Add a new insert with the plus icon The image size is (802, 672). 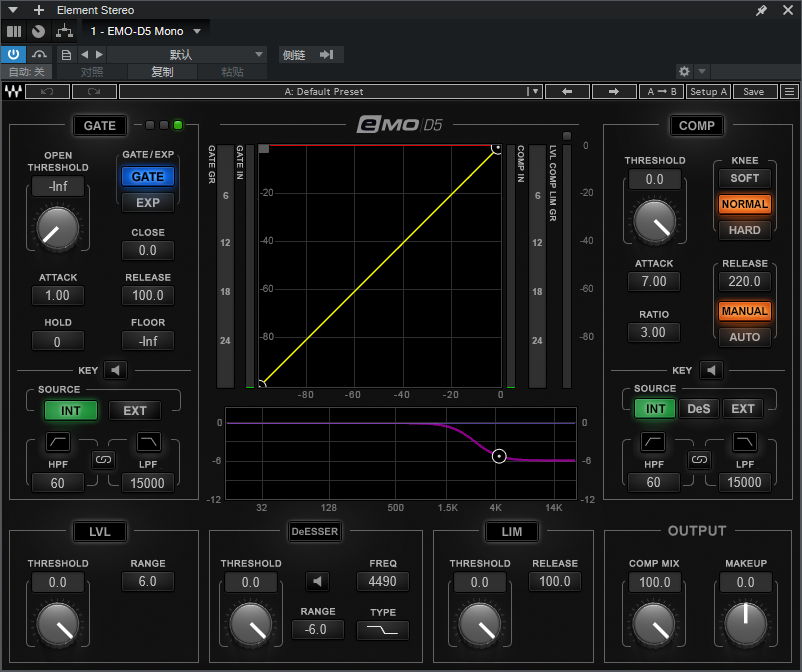pyautogui.click(x=38, y=10)
